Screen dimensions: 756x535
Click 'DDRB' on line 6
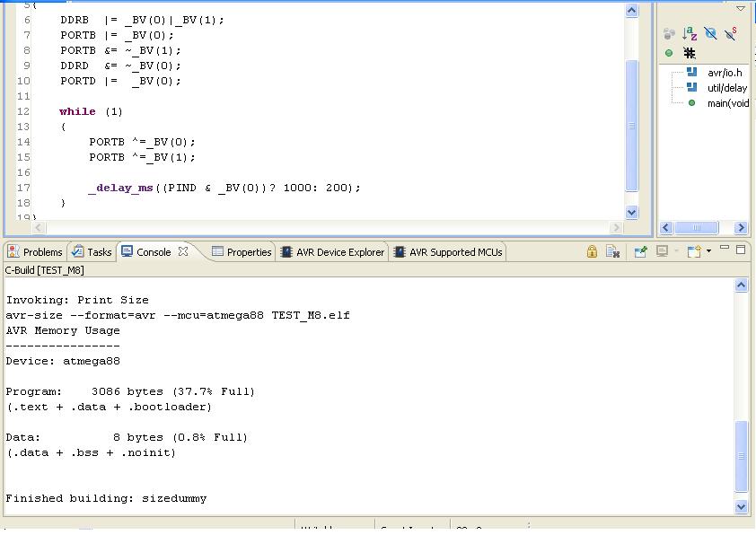pyautogui.click(x=75, y=21)
